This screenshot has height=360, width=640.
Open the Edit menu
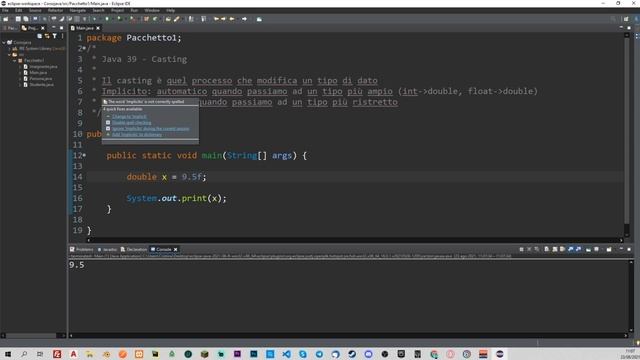(x=19, y=10)
